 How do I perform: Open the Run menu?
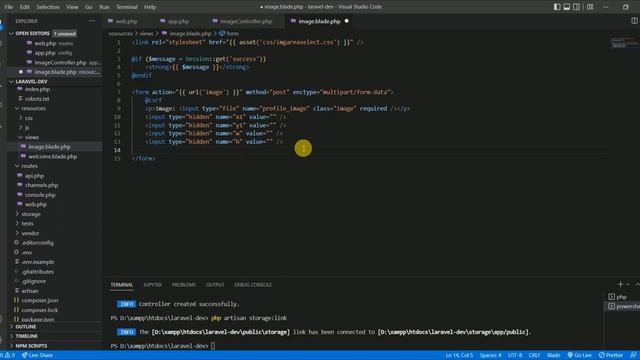coord(104,7)
